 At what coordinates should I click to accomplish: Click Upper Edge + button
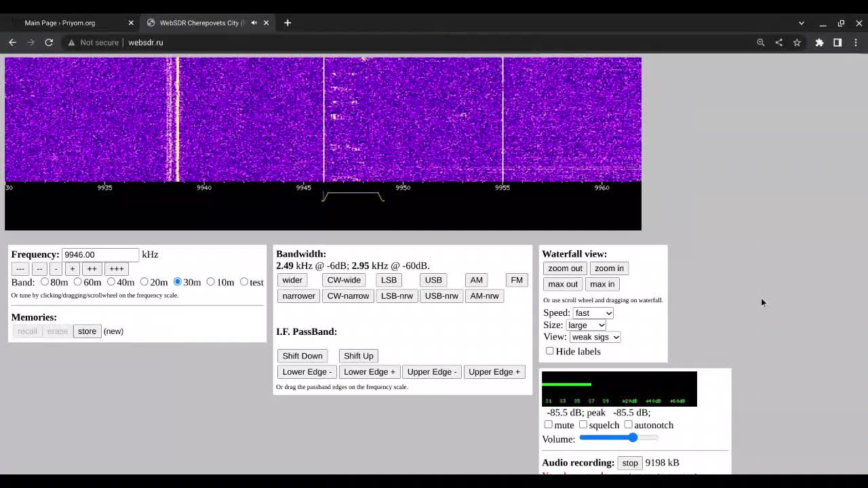pos(494,372)
